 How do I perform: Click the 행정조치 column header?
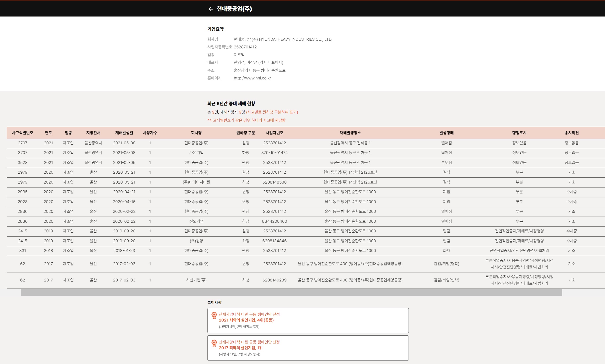519,133
